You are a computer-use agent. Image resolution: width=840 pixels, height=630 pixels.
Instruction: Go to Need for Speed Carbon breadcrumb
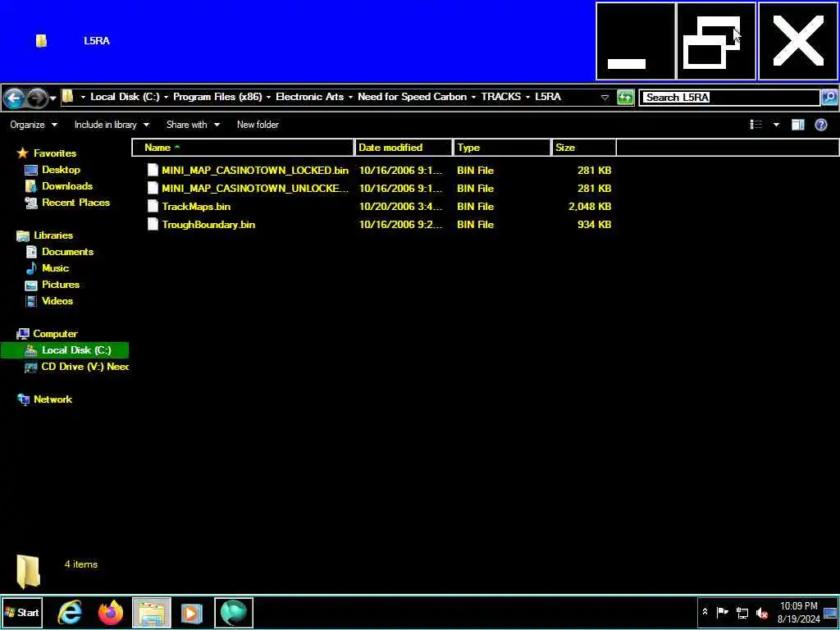point(412,97)
